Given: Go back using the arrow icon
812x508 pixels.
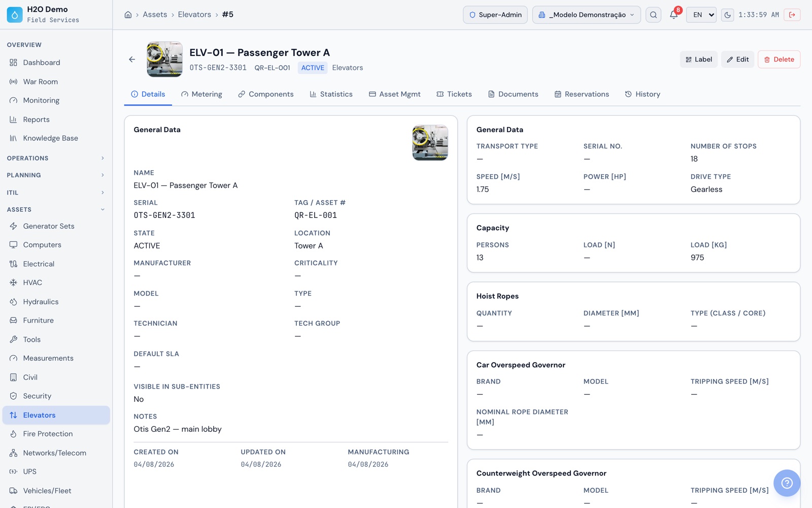Looking at the screenshot, I should click(x=132, y=59).
